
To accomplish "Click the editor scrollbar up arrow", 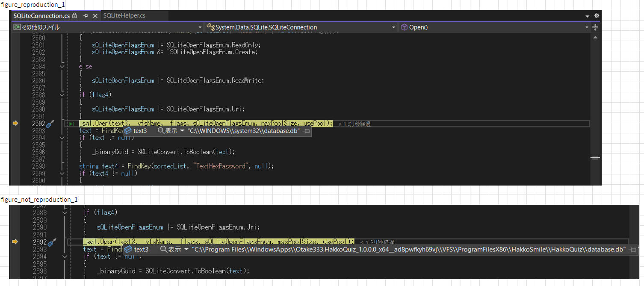I will coord(595,38).
